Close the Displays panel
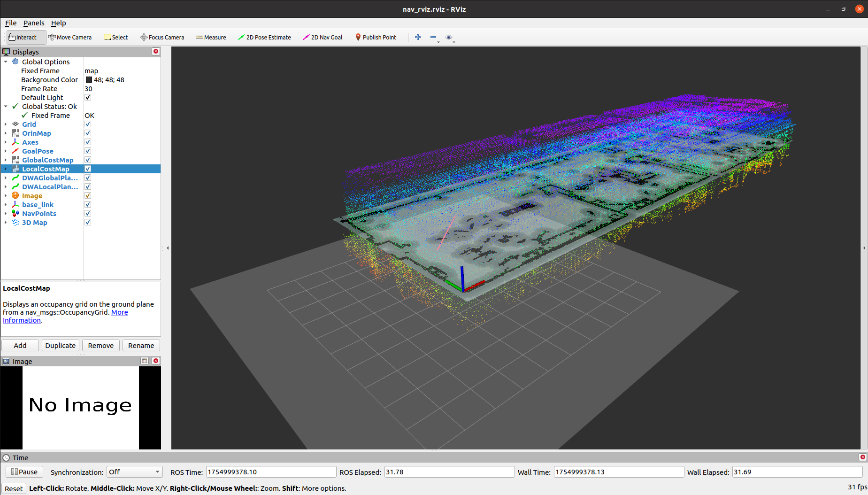 point(156,51)
